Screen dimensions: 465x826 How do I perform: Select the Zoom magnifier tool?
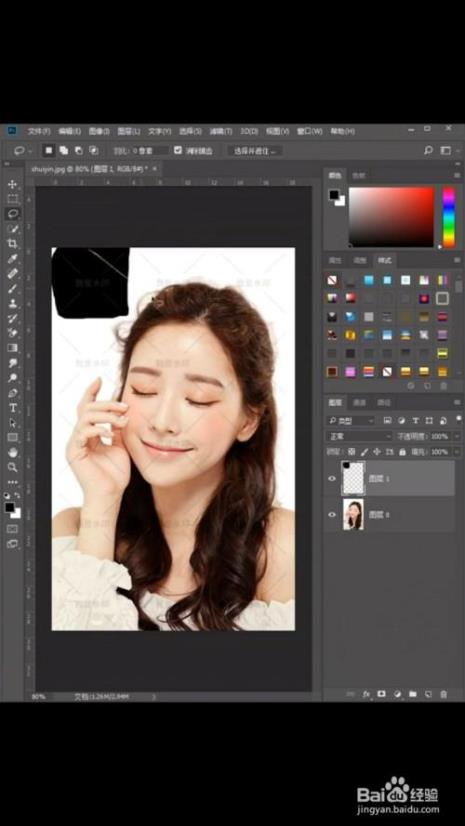click(x=12, y=467)
